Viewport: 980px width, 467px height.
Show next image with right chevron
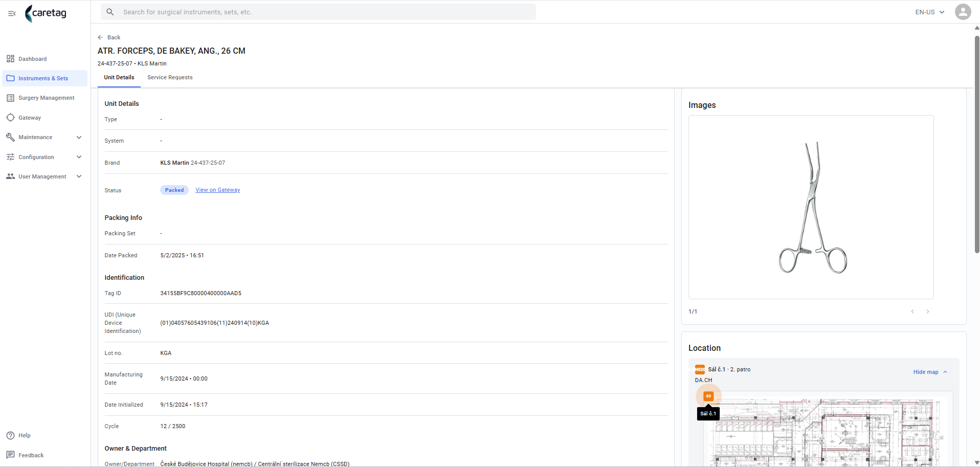pyautogui.click(x=927, y=312)
